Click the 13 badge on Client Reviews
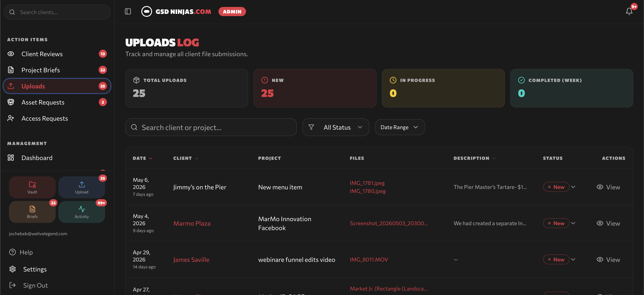644x295 pixels. [x=102, y=54]
